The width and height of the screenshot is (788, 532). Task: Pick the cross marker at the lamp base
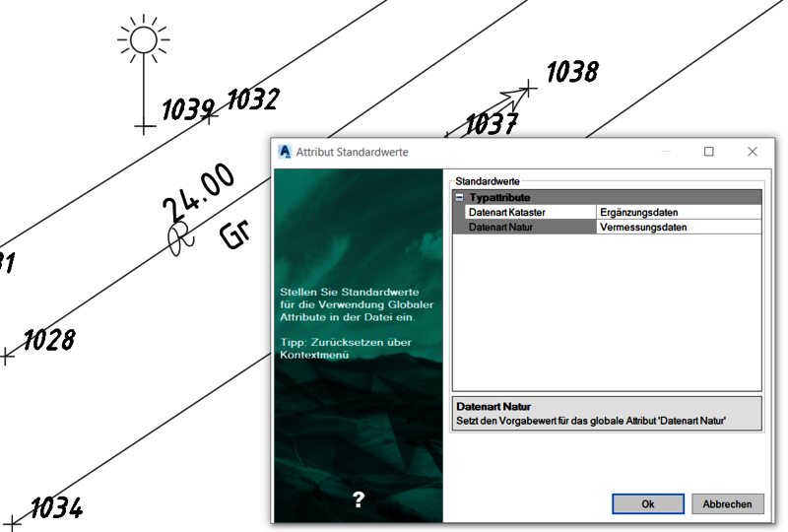[145, 126]
